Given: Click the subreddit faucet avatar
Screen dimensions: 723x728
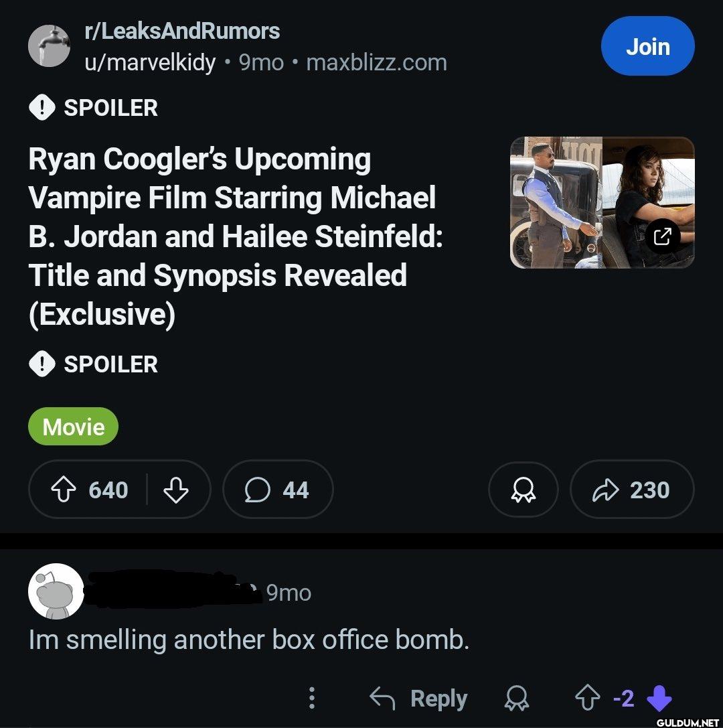Looking at the screenshot, I should 49,46.
